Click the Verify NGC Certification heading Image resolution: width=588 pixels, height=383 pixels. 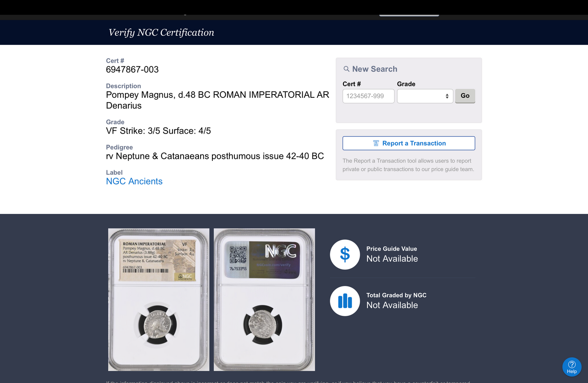point(161,33)
